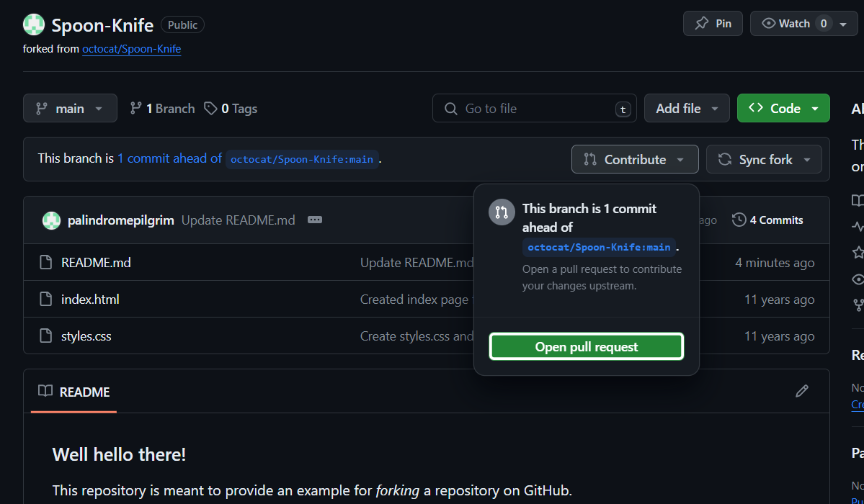The height and width of the screenshot is (504, 864).
Task: Open the octocat/Spoon-Knife upstream link
Action: [131, 49]
